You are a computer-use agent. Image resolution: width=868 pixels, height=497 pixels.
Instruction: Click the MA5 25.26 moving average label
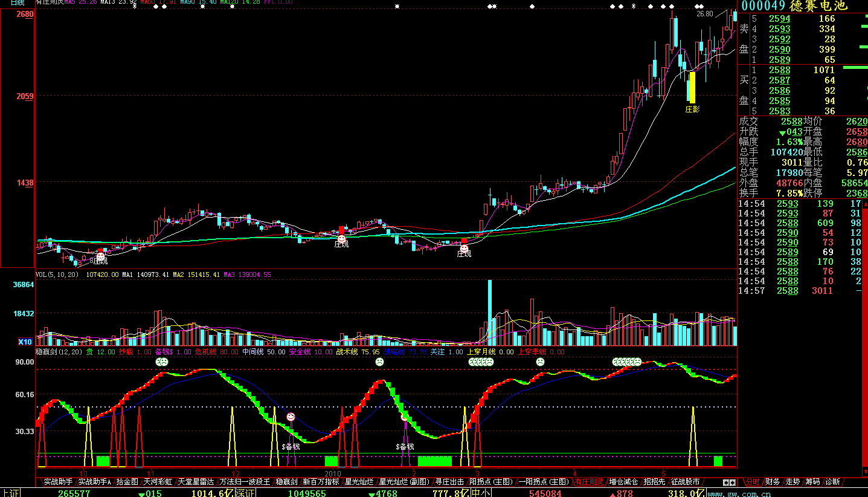(x=80, y=2)
